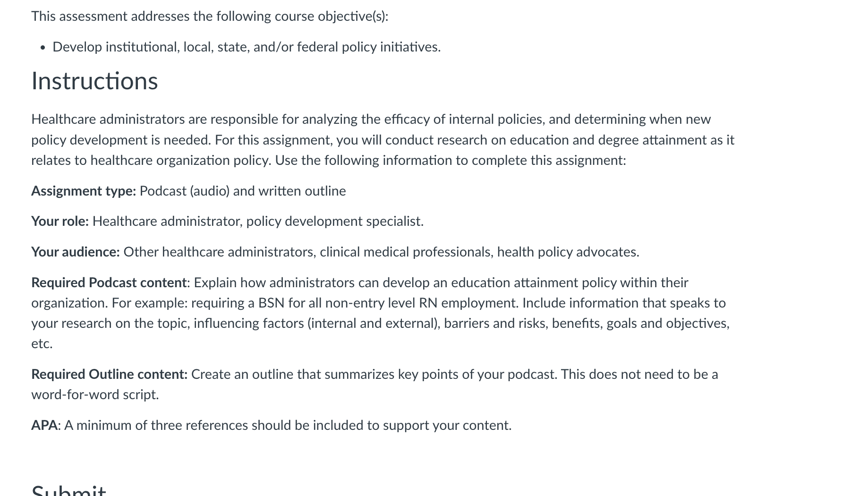Click 'This assessment addresses' intro sentence
The width and height of the screenshot is (868, 496).
(210, 17)
